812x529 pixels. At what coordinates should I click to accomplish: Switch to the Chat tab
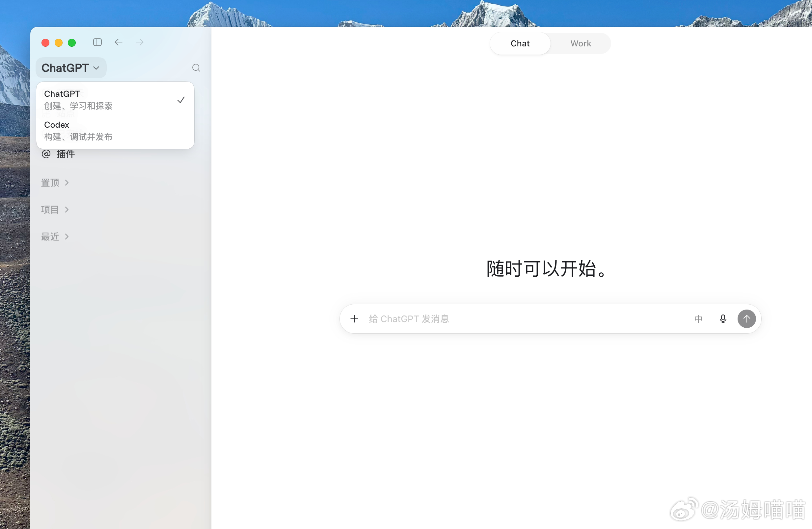520,43
